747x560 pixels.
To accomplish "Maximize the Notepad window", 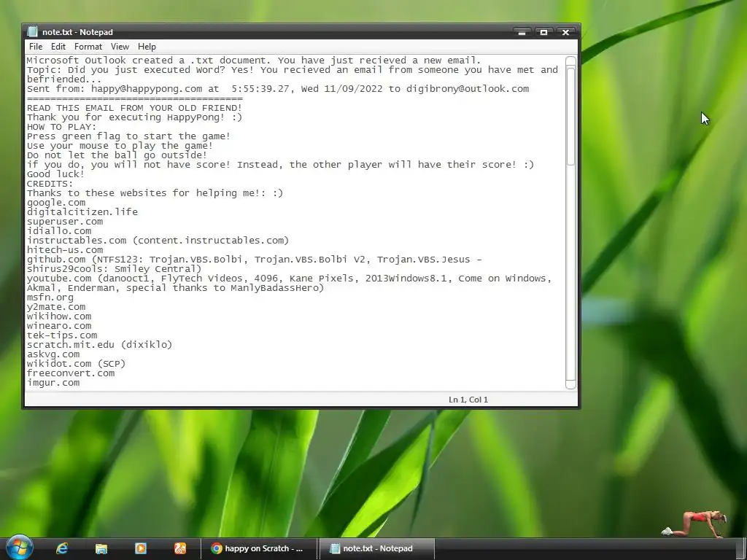I will pos(543,32).
